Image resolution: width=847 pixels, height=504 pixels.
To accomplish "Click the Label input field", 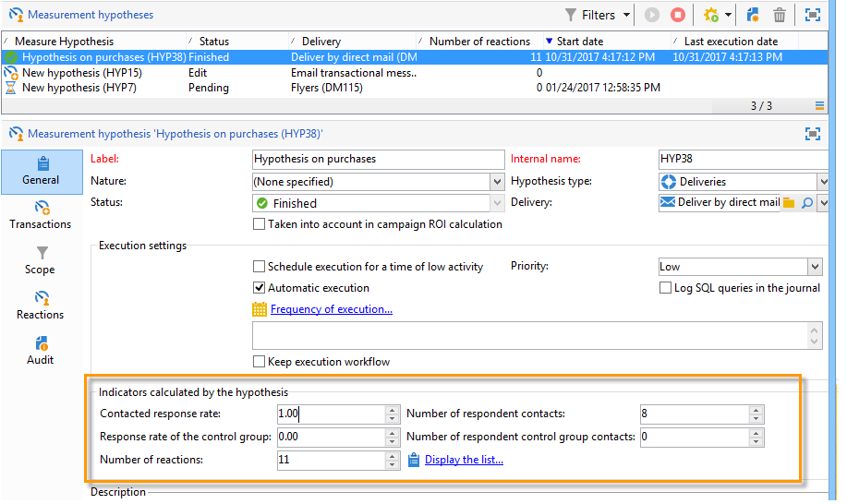I will pyautogui.click(x=378, y=159).
